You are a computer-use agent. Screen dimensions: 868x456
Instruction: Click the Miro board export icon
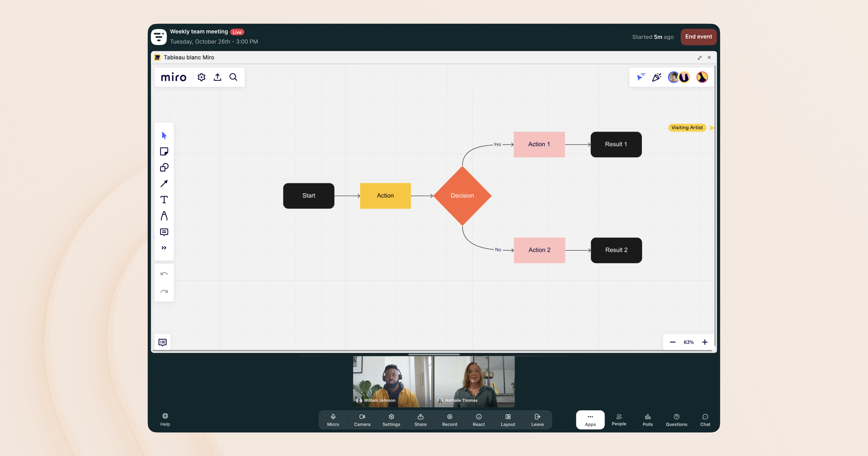tap(217, 77)
